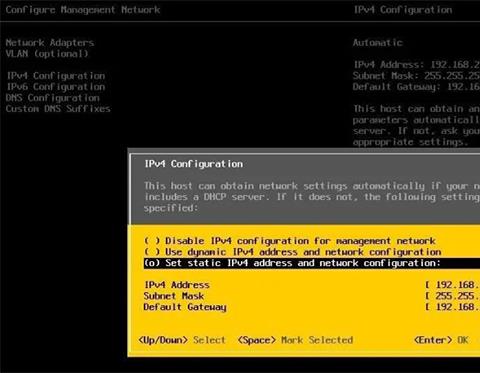The width and height of the screenshot is (480, 373).
Task: Mark Set static IPv4 address option
Action: 312,263
